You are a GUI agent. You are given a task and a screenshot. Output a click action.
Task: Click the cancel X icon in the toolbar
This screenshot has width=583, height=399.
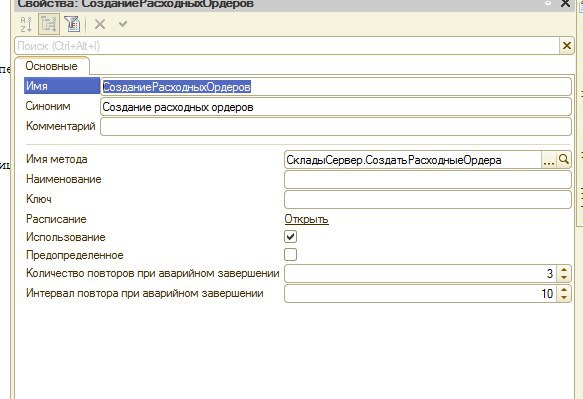click(100, 25)
